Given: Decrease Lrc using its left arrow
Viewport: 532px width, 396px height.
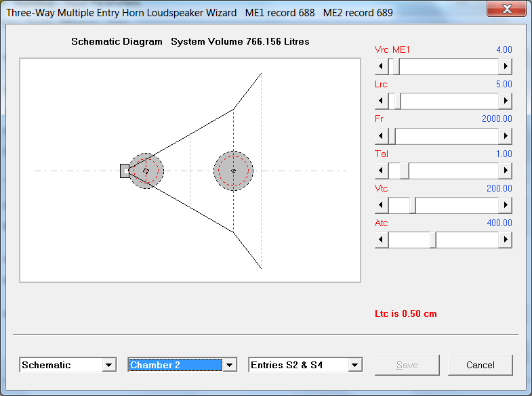Looking at the screenshot, I should pyautogui.click(x=382, y=101).
